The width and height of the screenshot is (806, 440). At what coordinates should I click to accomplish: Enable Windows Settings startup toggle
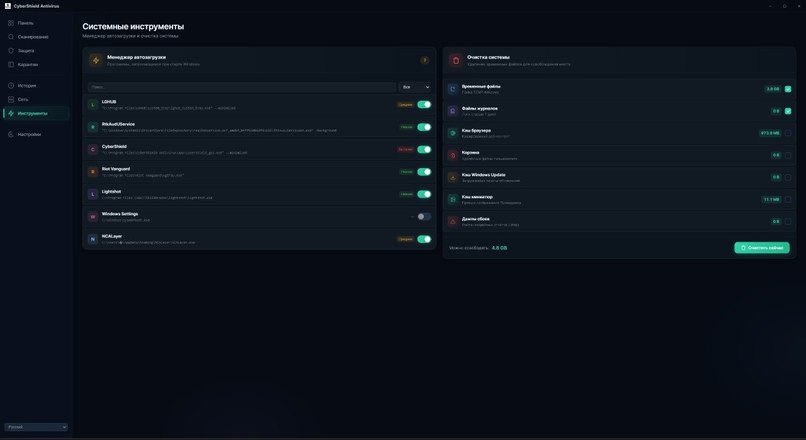tap(424, 216)
